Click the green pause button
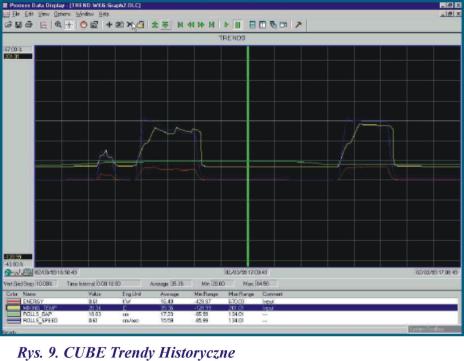Viewport: 464px width, 361px height. (x=237, y=25)
